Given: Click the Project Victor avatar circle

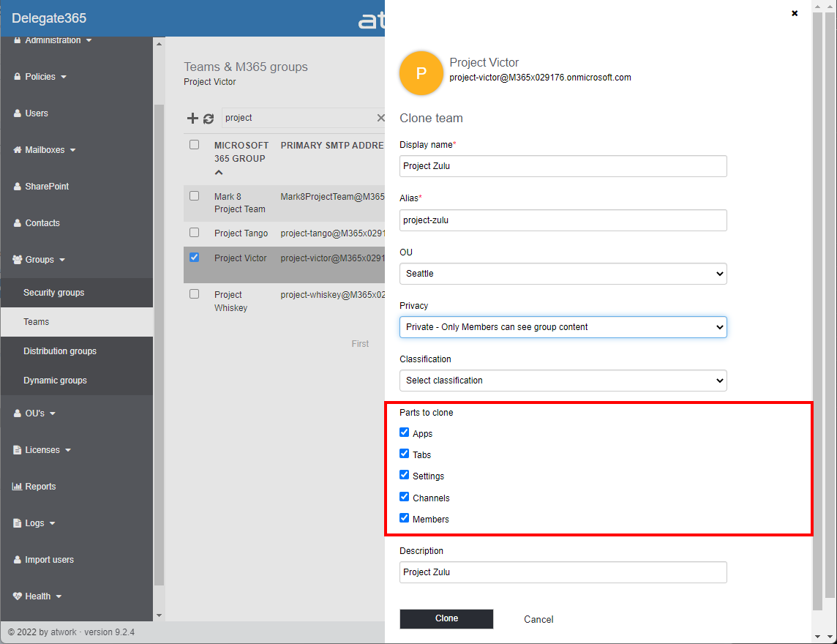Looking at the screenshot, I should coord(421,73).
